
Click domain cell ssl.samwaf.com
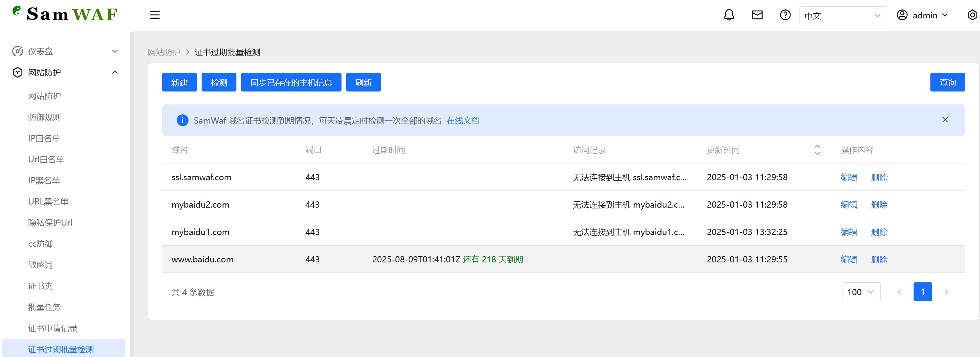(201, 177)
